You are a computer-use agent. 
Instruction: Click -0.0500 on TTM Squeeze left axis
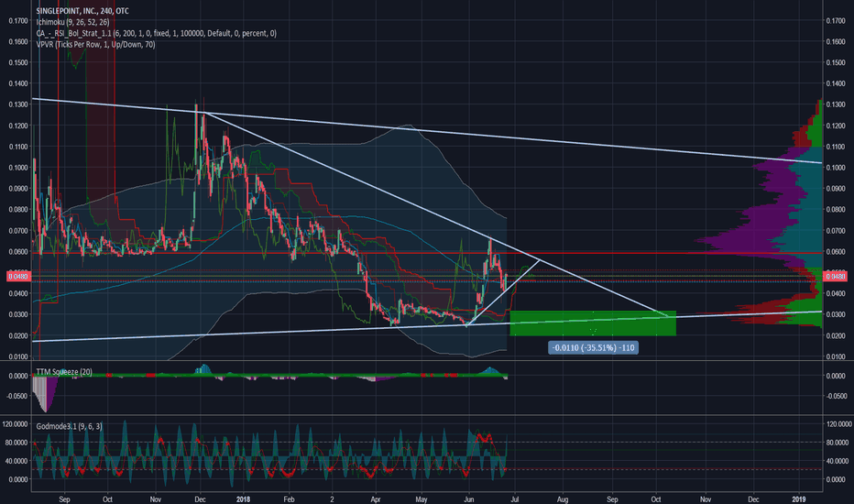17,396
